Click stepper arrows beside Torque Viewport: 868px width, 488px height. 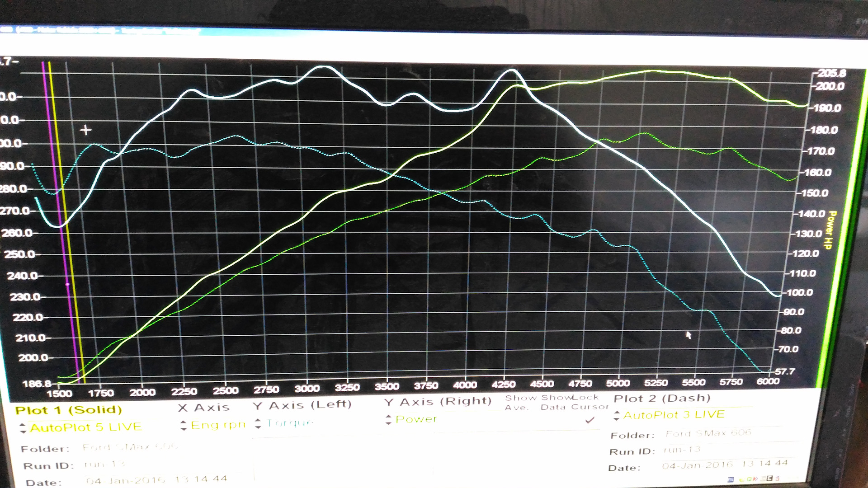(258, 423)
